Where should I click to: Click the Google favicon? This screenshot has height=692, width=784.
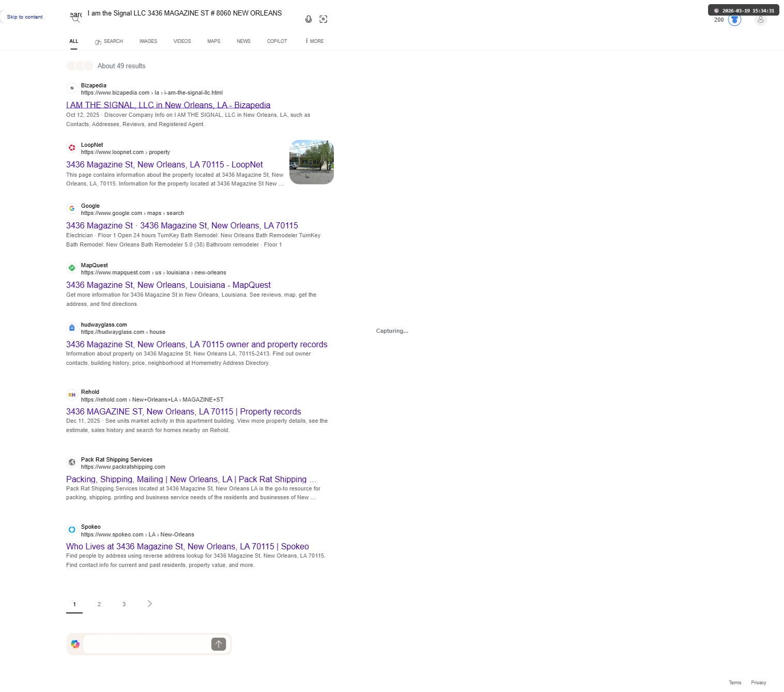[72, 209]
